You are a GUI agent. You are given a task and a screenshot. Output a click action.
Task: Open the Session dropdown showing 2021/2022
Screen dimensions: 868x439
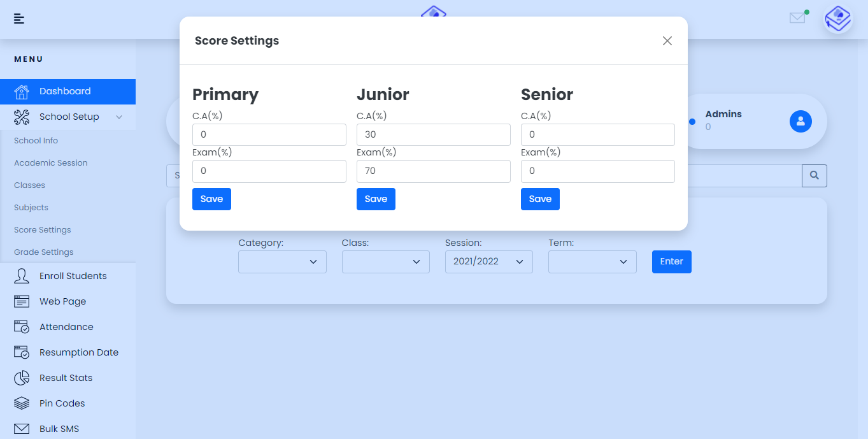488,262
